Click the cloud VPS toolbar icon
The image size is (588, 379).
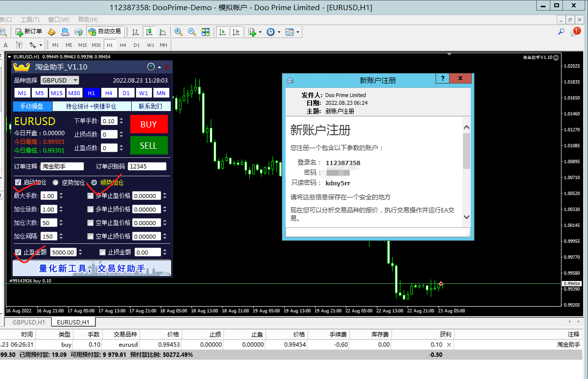click(x=65, y=32)
